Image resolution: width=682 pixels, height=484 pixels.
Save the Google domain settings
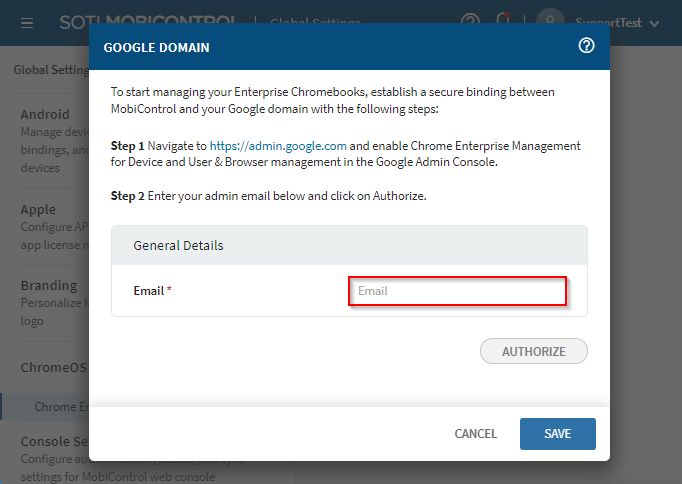[x=557, y=434]
